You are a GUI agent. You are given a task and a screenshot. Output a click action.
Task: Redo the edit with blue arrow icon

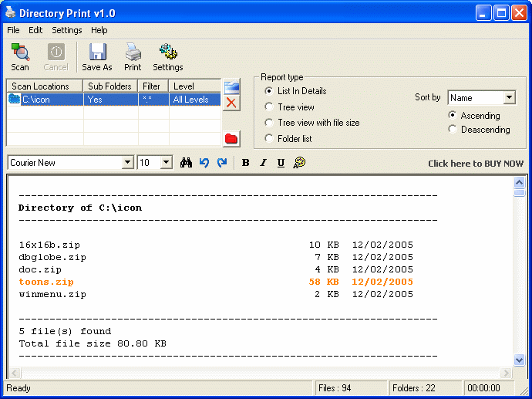tap(222, 163)
